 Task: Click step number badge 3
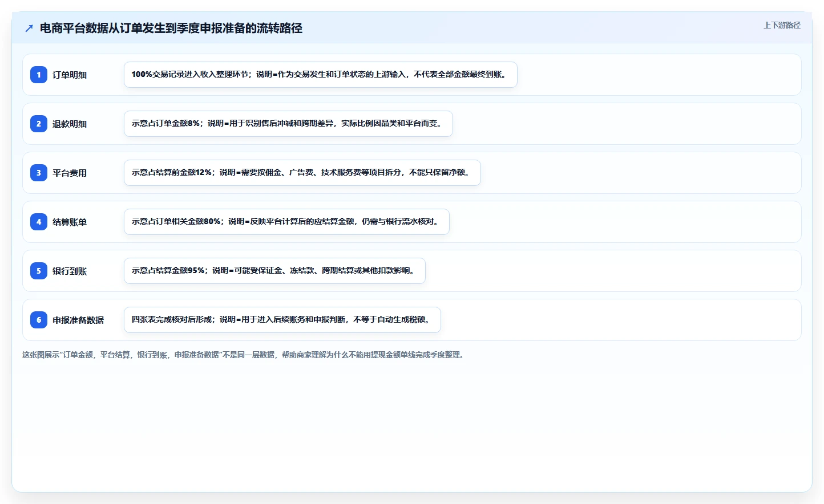click(x=39, y=173)
